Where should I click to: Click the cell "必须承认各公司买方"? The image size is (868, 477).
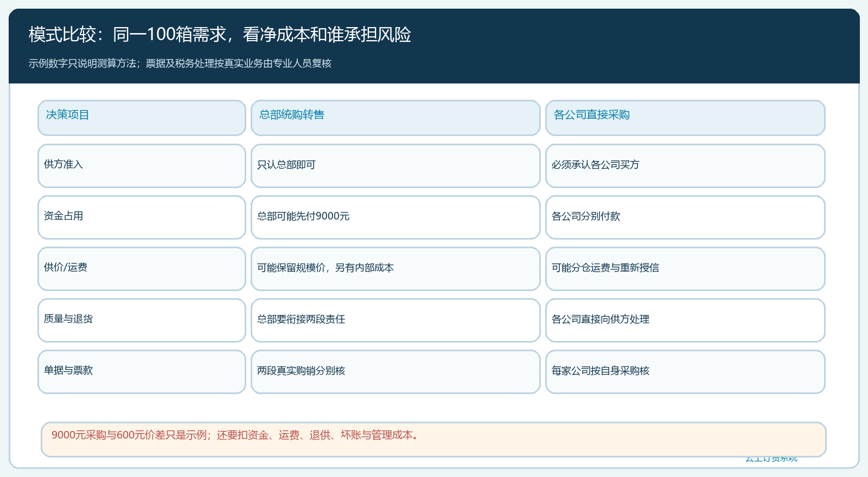685,166
